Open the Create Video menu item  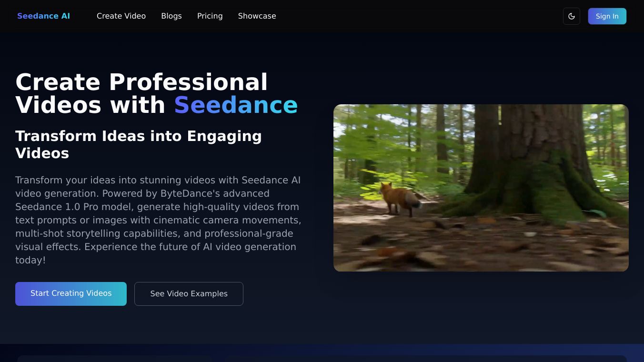(121, 16)
